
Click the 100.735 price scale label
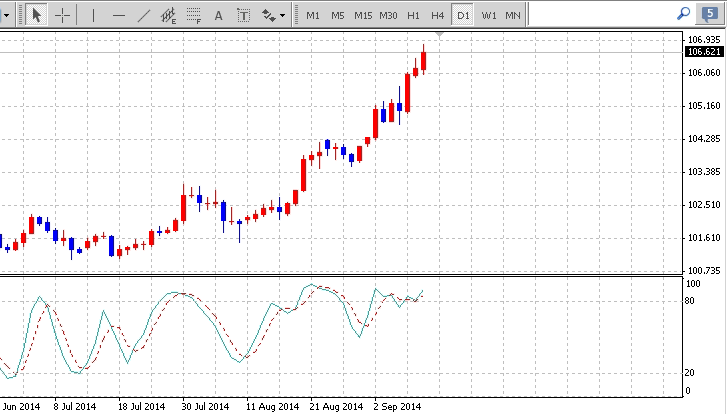704,271
